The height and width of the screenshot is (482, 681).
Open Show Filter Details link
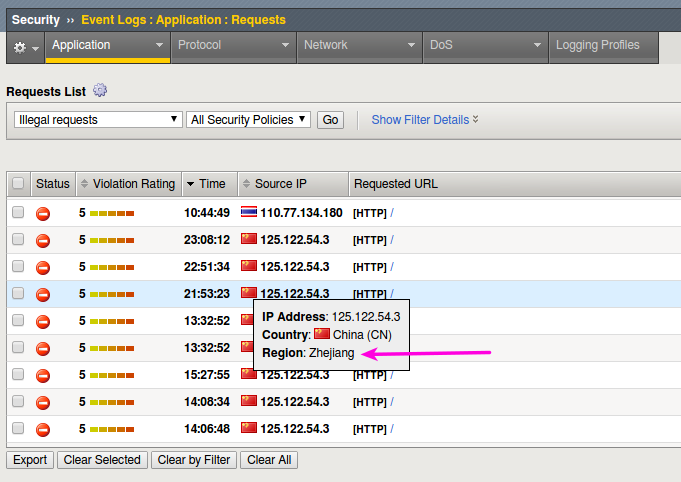[420, 120]
